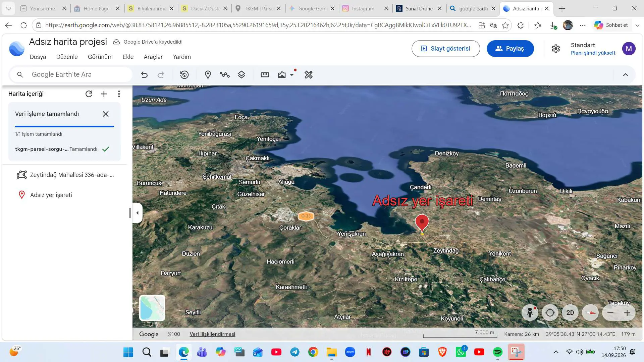Image resolution: width=644 pixels, height=362 pixels.
Task: Click the design tools crossed-ruler icon
Action: pos(309,75)
